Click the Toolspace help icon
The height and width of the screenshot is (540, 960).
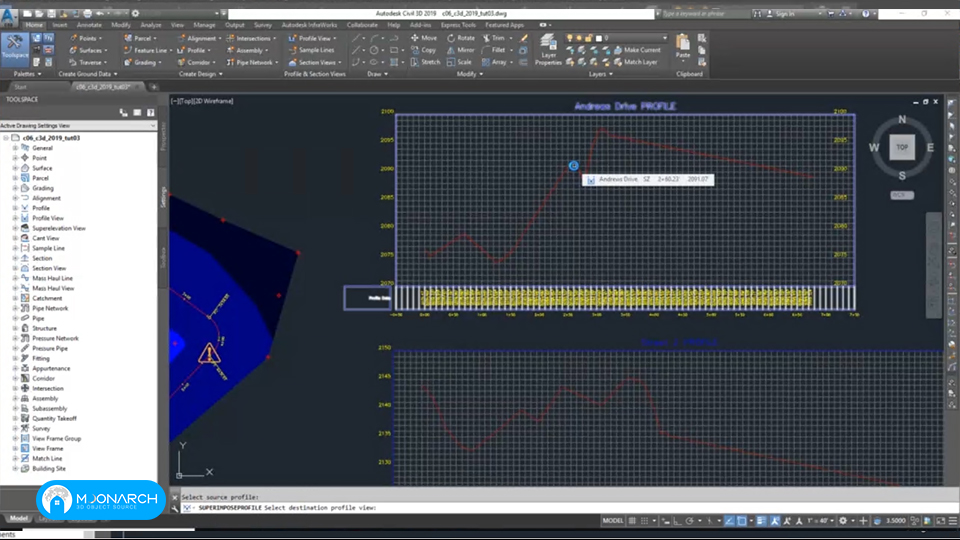(x=151, y=113)
